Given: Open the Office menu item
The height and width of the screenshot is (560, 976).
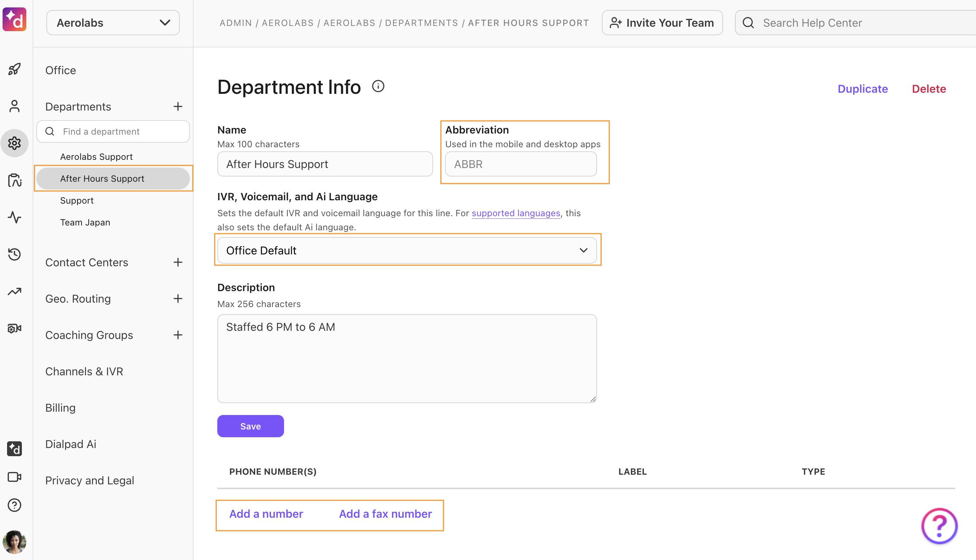Looking at the screenshot, I should coord(60,70).
